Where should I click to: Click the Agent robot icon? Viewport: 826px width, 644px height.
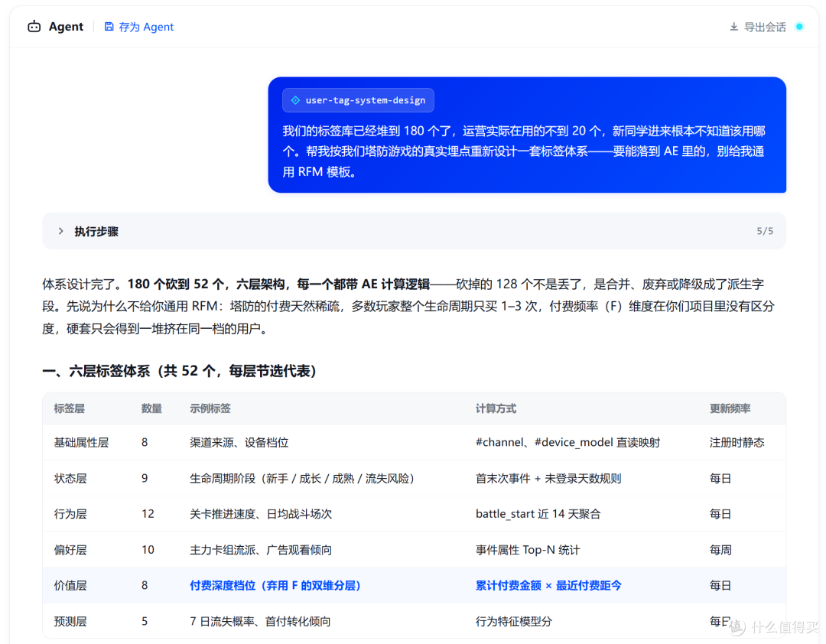[x=34, y=26]
